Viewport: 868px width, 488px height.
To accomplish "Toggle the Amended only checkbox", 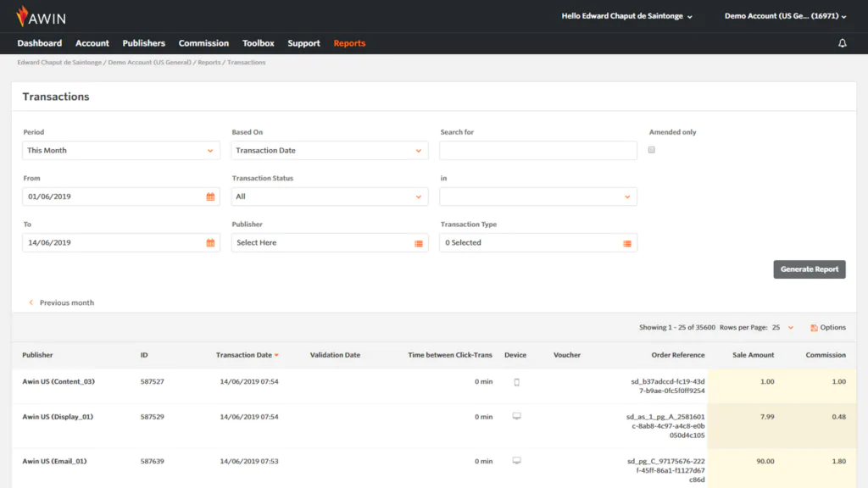I will tap(652, 150).
